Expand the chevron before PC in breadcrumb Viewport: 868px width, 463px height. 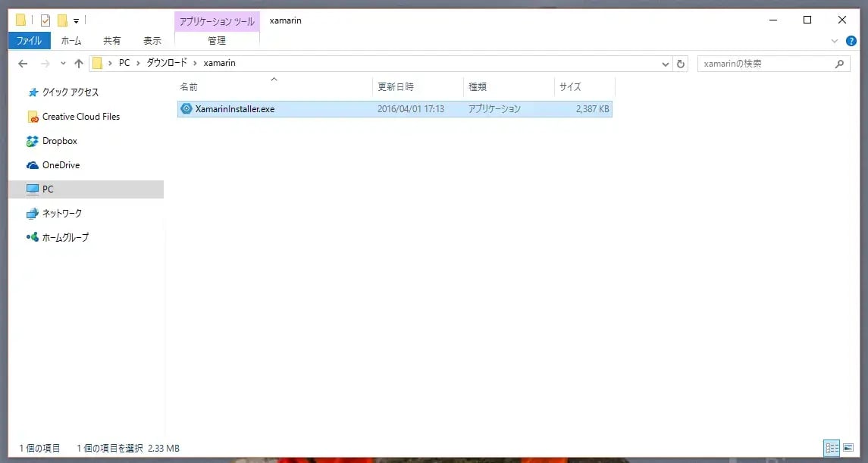coord(110,63)
